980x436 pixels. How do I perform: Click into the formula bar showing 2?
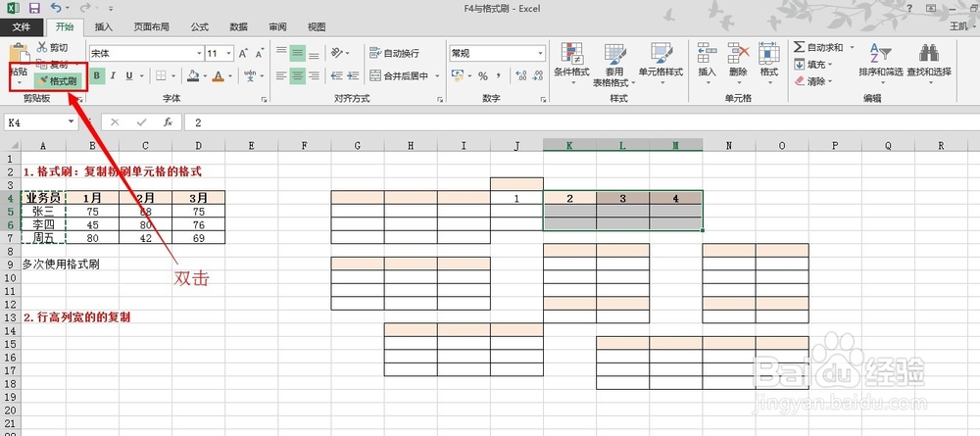click(581, 122)
